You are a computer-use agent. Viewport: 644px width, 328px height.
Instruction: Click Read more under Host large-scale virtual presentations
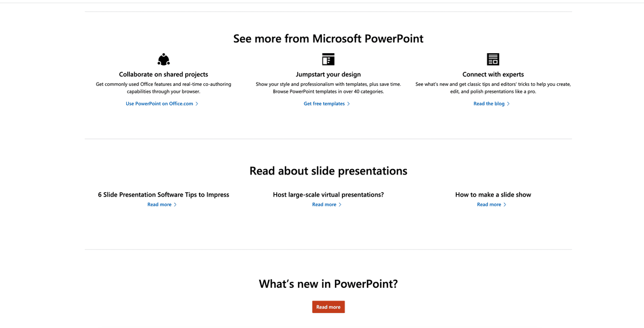coord(324,204)
